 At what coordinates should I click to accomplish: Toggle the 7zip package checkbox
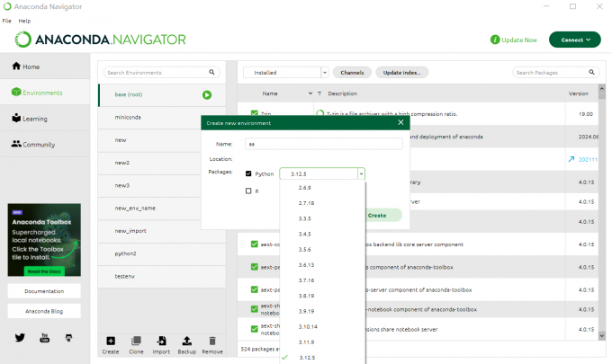click(255, 113)
